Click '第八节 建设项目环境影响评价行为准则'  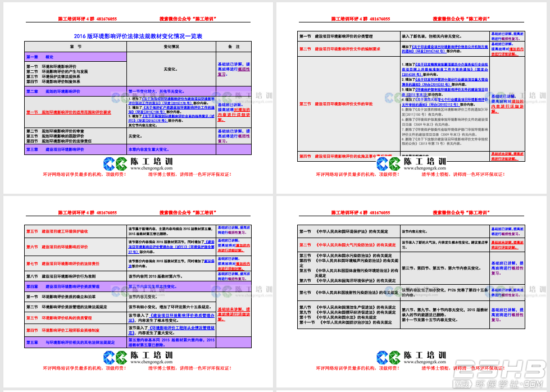(x=61, y=276)
